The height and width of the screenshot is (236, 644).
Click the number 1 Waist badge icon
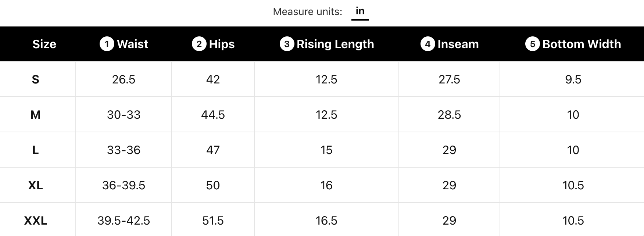pyautogui.click(x=107, y=44)
